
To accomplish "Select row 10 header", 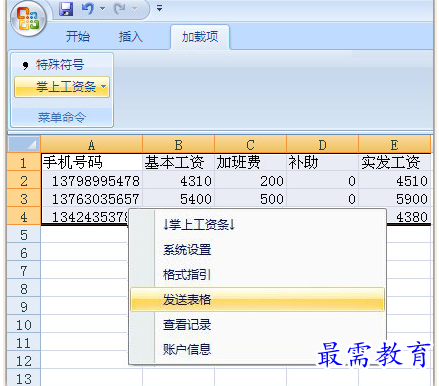I will 24,325.
